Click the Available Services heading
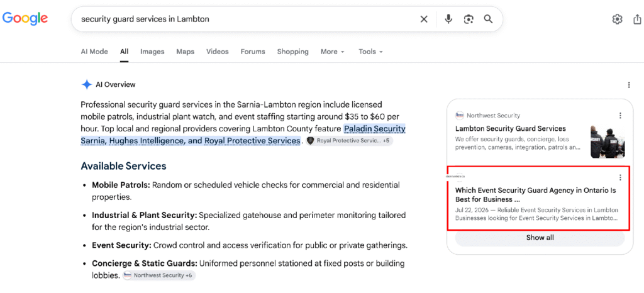Screen dimensions: 644x293 [123, 166]
